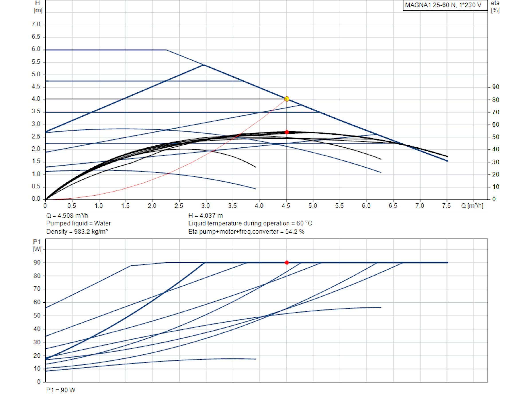Click the 90 tick on the eta axis
532x399 pixels.
point(495,87)
